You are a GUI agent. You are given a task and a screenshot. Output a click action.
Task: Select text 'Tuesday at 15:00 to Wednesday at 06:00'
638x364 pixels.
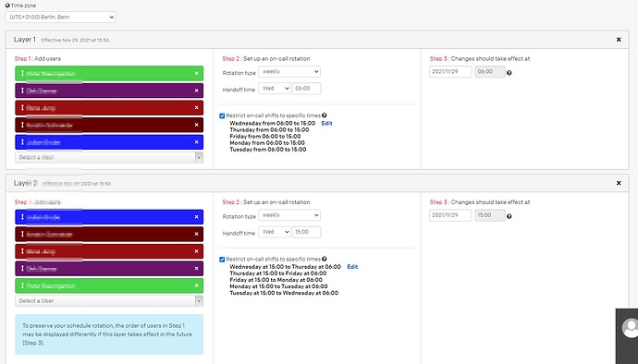284,293
